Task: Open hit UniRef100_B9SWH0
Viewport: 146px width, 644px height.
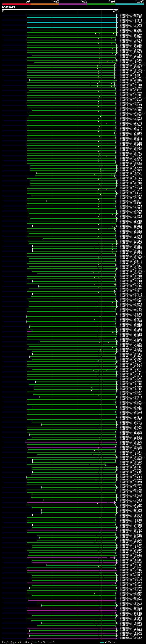Action: pos(131,30)
